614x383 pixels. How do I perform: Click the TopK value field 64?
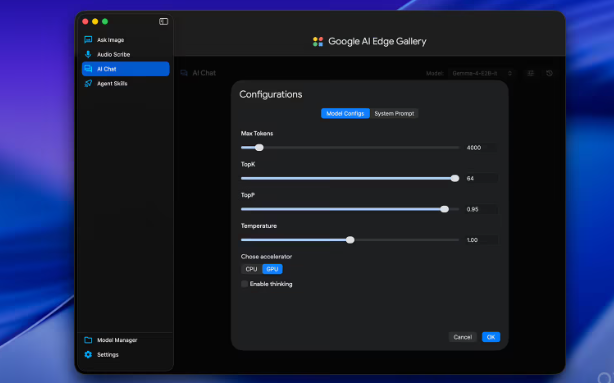(x=481, y=178)
